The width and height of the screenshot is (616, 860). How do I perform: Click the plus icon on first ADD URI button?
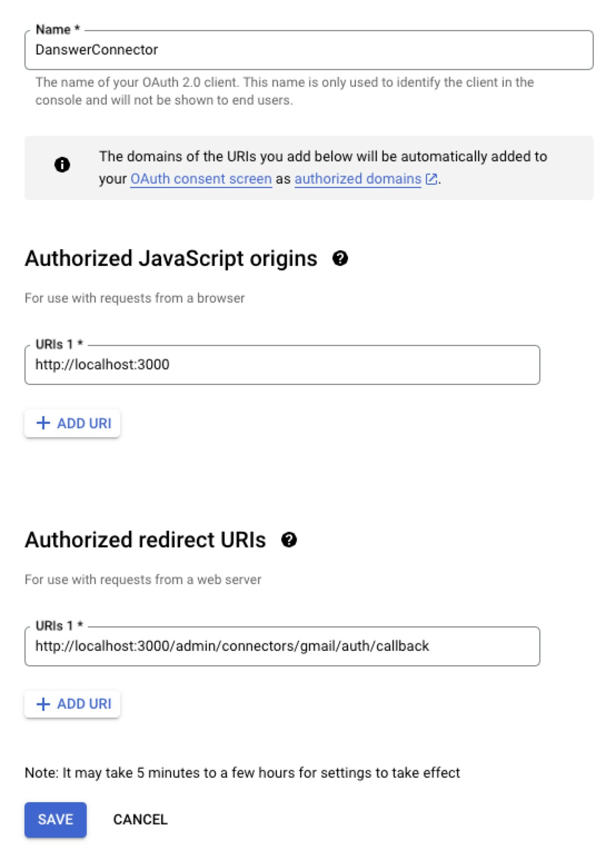coord(42,423)
